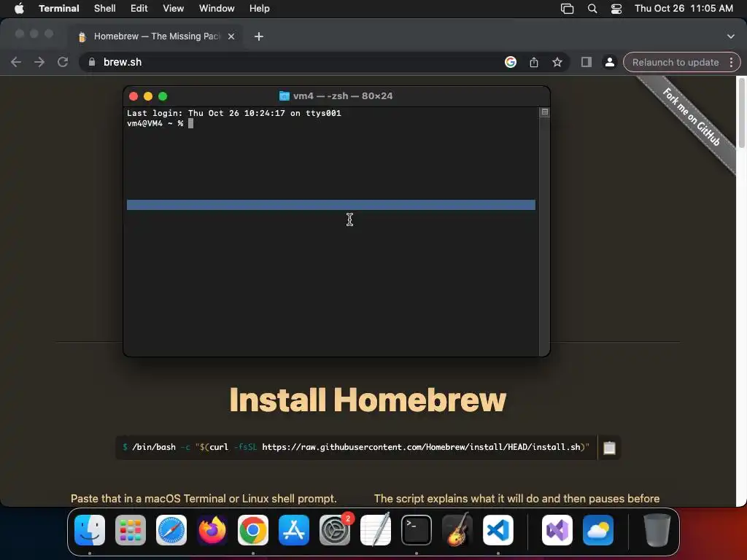
Task: Open Visual Studio from Dock
Action: [557, 530]
